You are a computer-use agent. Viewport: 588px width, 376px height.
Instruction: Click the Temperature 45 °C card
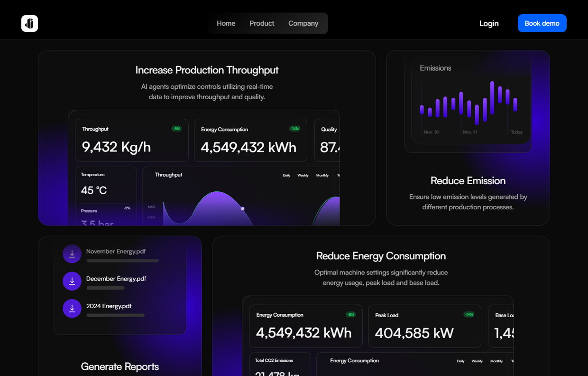click(106, 185)
